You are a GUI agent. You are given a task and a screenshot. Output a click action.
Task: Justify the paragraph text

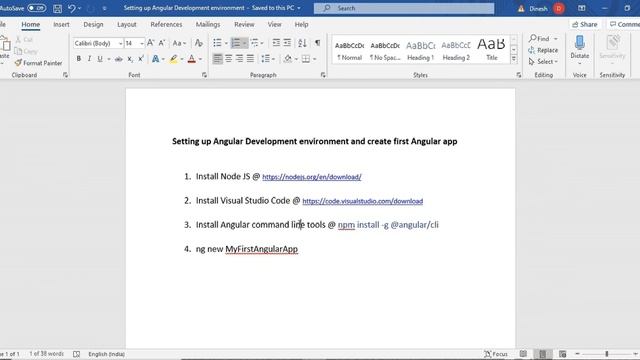point(250,59)
